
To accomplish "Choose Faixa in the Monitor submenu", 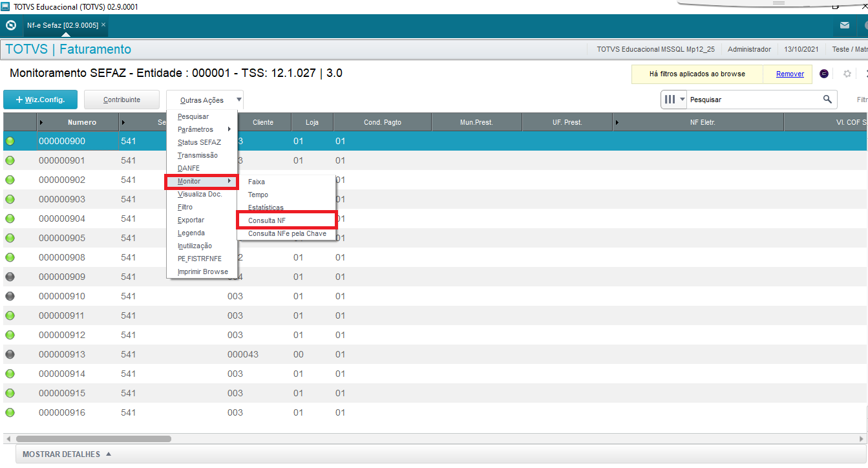I will (x=286, y=182).
